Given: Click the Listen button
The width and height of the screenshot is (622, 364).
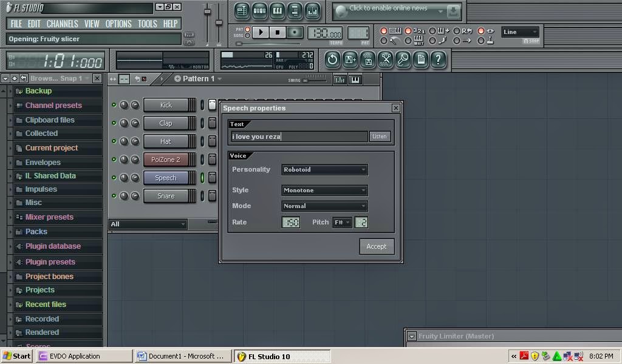Looking at the screenshot, I should 380,136.
